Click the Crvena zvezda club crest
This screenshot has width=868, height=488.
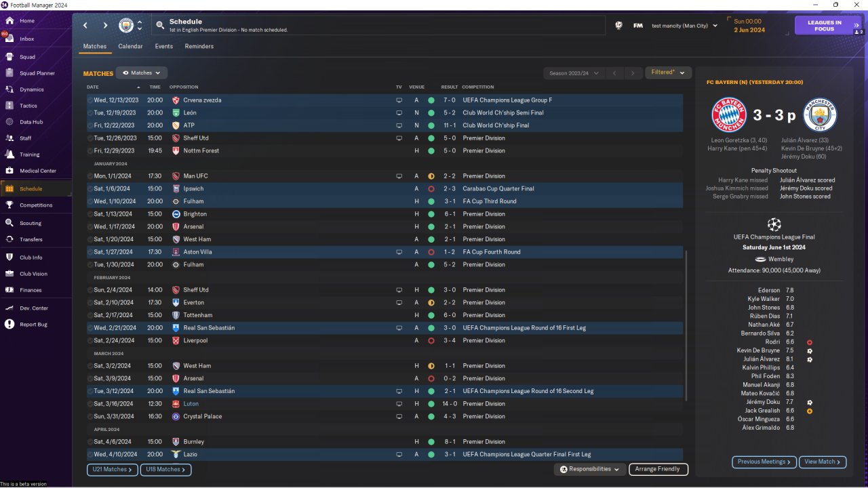[176, 100]
